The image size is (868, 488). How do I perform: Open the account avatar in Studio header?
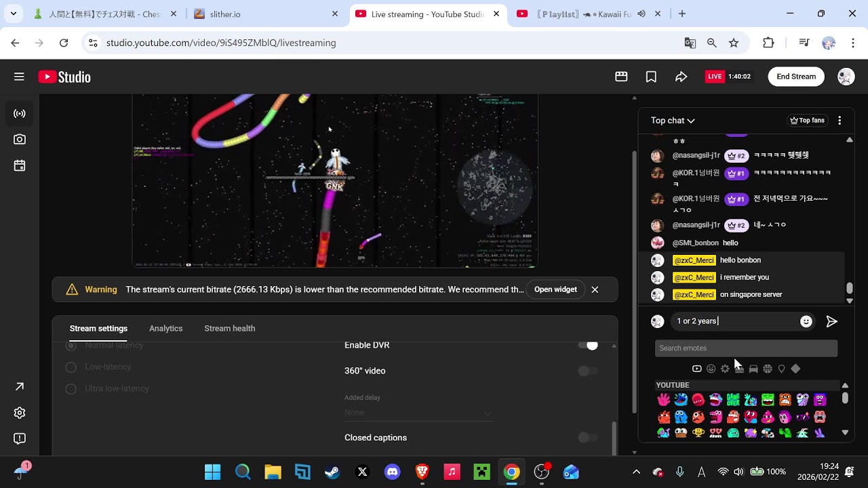846,77
